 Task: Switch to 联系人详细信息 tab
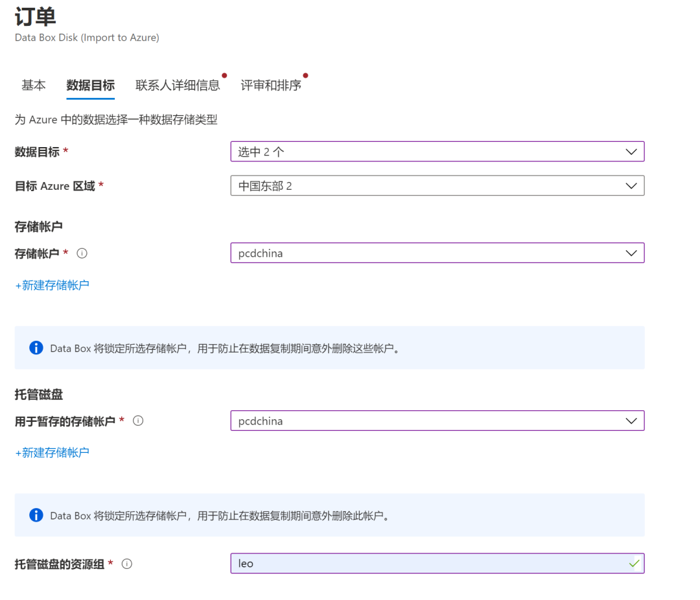click(x=178, y=85)
